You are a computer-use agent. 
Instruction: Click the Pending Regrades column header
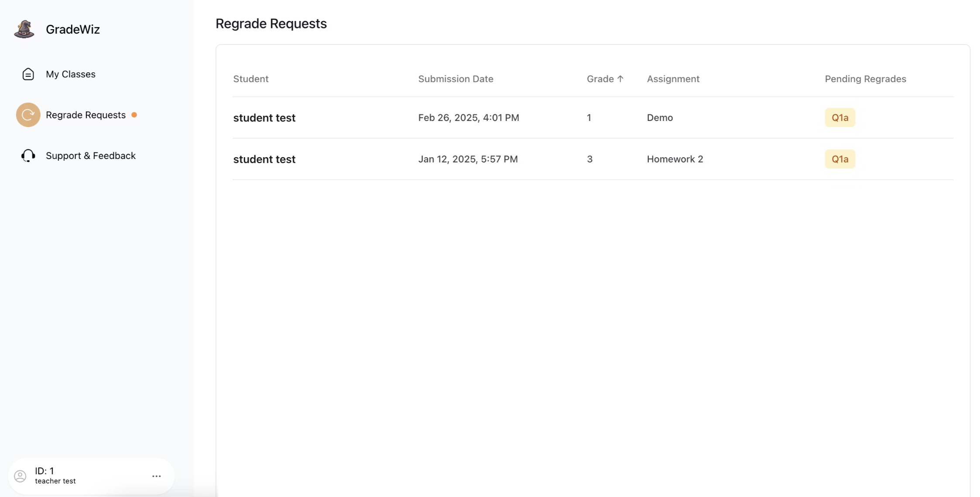[x=865, y=79]
